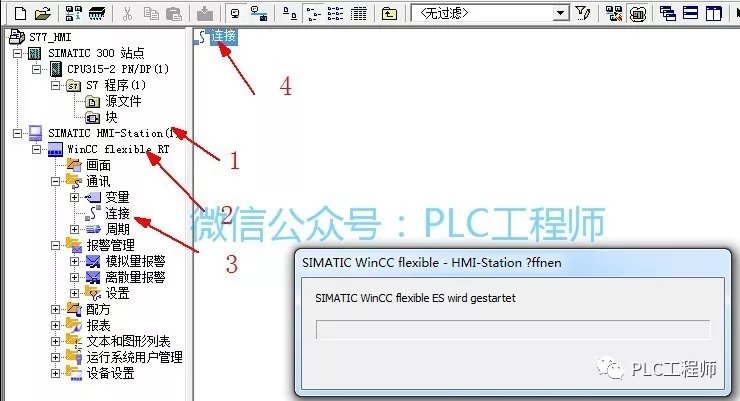Select the WinCC flexible RT node
This screenshot has height=401, width=740.
110,149
